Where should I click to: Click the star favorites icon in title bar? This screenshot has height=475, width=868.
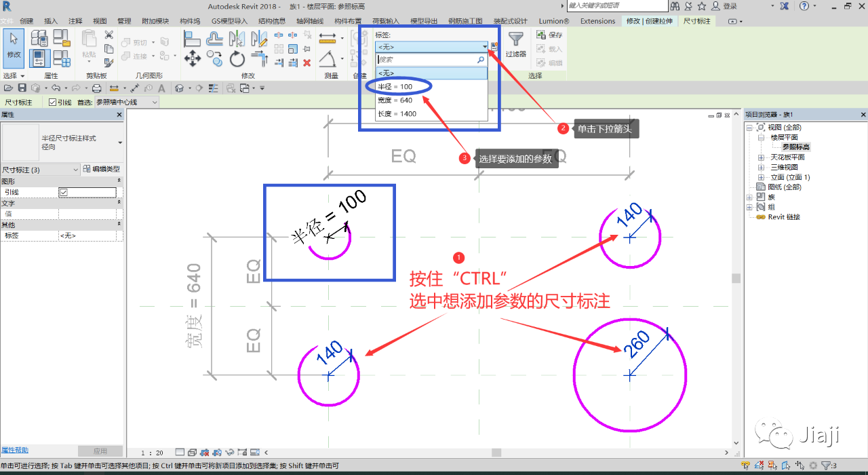(x=702, y=5)
